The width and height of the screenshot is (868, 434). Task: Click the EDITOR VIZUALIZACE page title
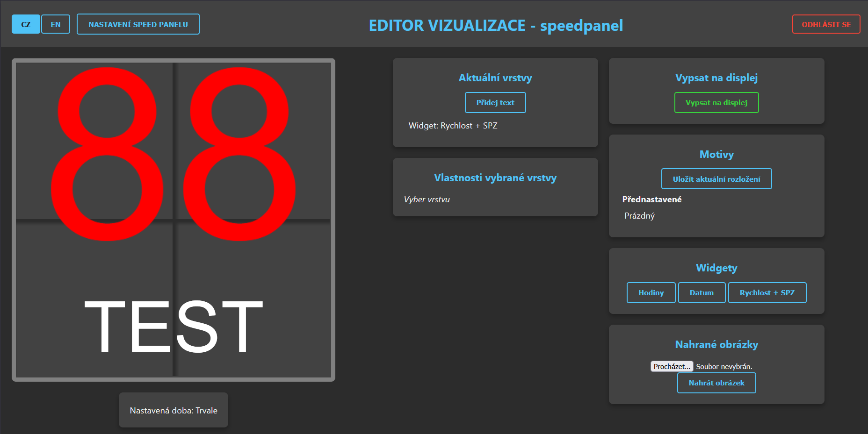pyautogui.click(x=496, y=25)
